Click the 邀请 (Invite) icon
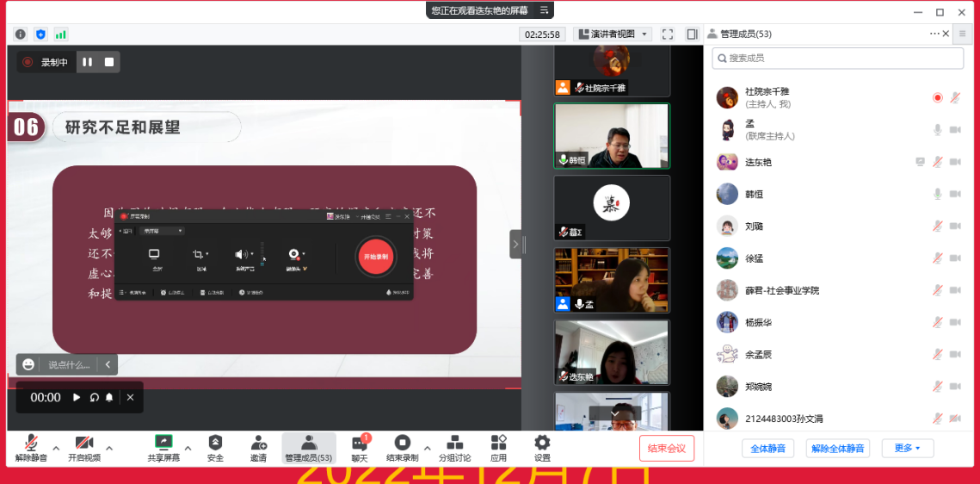The image size is (980, 484). tap(258, 443)
